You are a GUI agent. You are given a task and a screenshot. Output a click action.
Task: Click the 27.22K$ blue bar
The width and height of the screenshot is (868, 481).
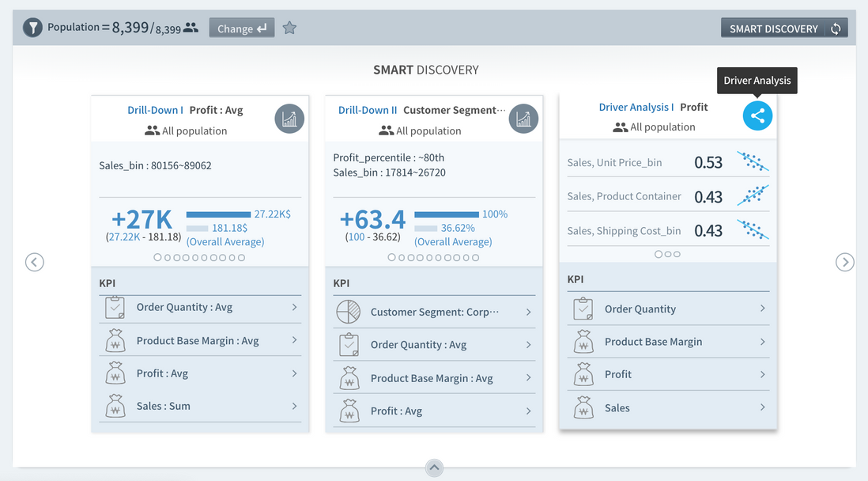click(x=219, y=214)
